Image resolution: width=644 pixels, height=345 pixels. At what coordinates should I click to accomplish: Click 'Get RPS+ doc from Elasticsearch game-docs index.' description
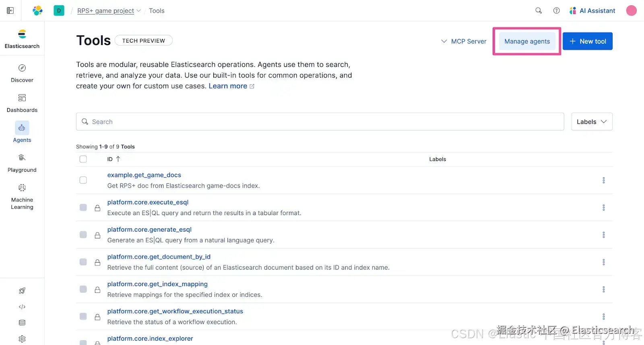(x=184, y=186)
